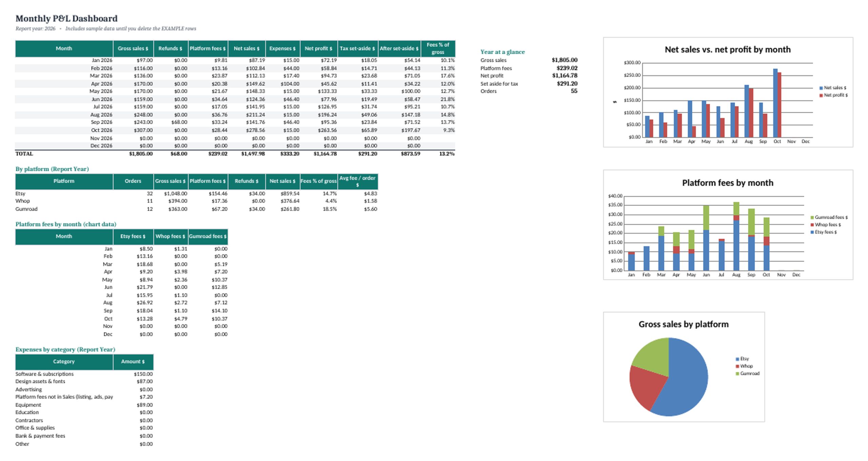Click the Whop 4.4% fees cell
Viewport: 868px width, 461px height.
point(331,201)
